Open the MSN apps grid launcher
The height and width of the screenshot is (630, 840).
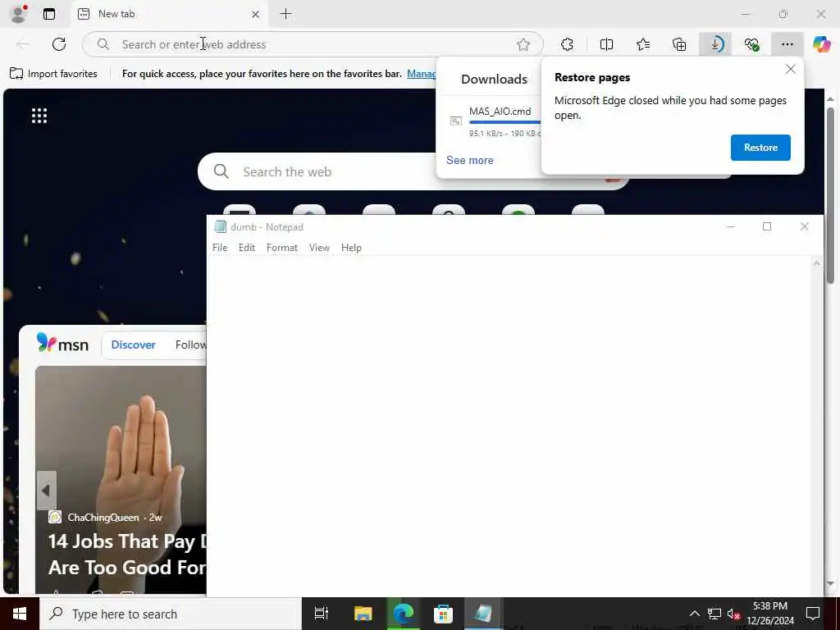[x=39, y=115]
